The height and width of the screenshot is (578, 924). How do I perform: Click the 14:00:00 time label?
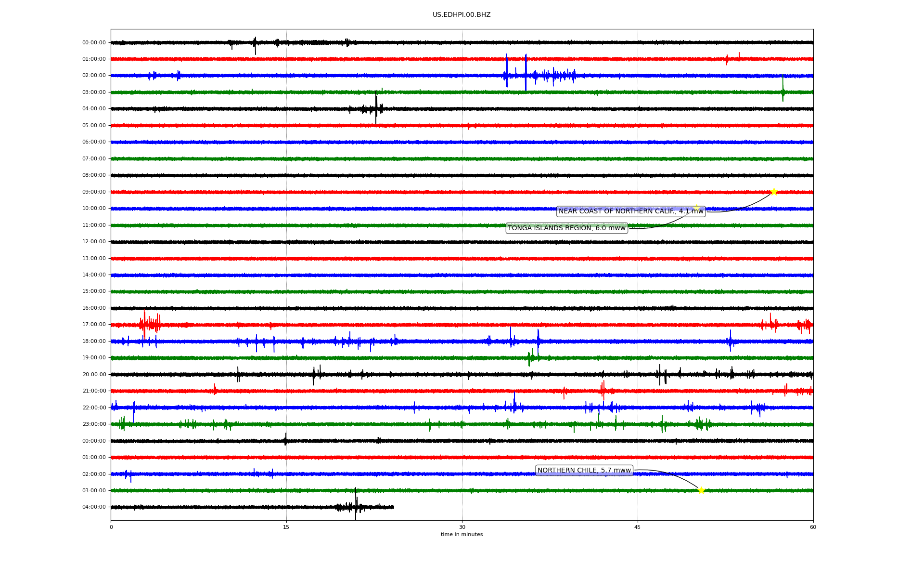94,275
